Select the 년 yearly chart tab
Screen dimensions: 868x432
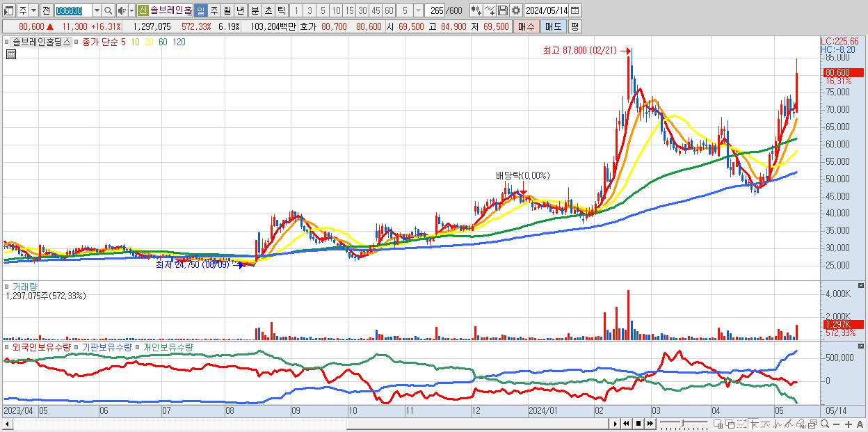pyautogui.click(x=240, y=10)
